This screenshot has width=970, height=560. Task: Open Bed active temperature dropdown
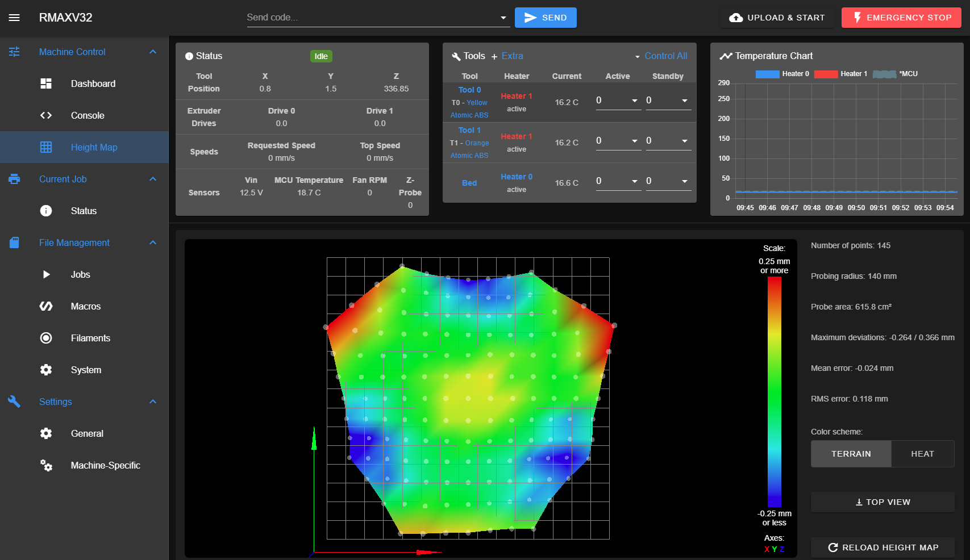click(x=635, y=181)
